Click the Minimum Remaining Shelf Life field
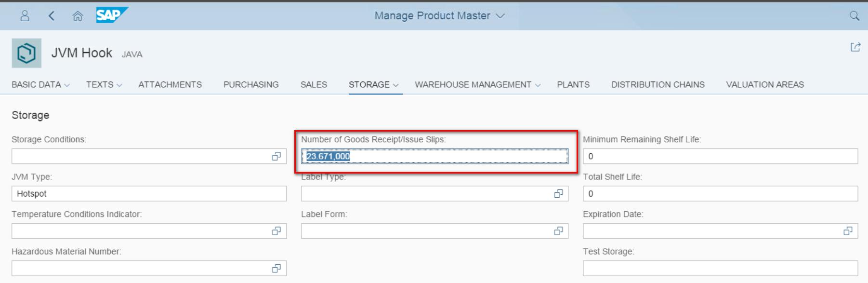Screen dimensions: 868x283 720,156
